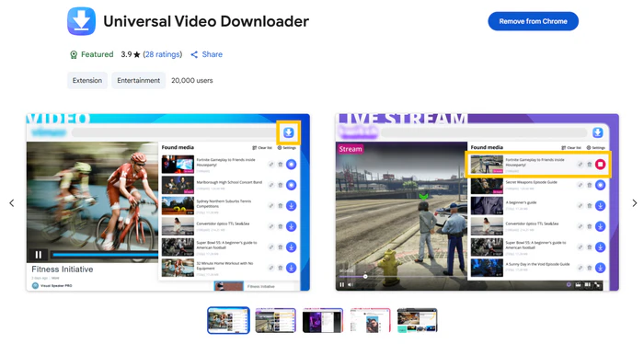Click the Featured badge
The image size is (644, 344).
[x=92, y=54]
